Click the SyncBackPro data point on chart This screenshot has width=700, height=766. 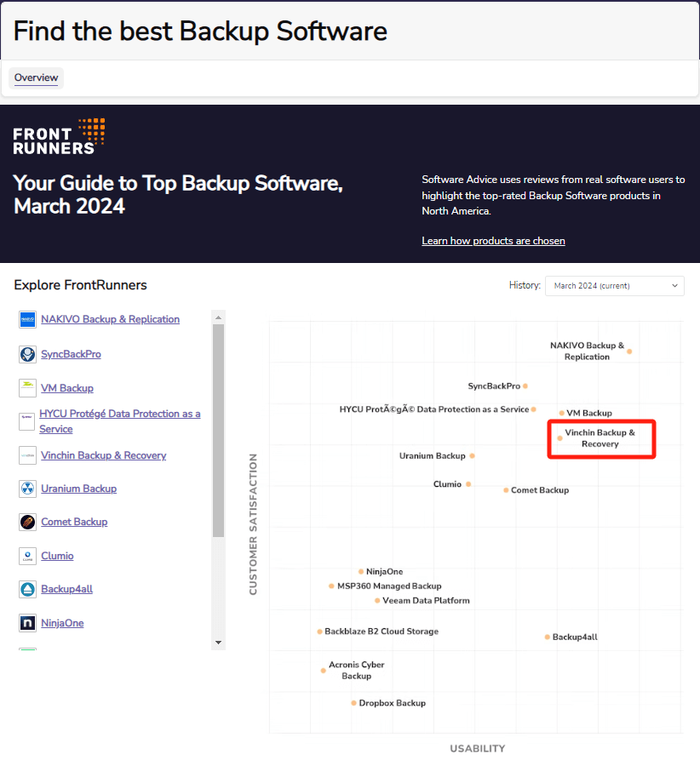(x=525, y=386)
